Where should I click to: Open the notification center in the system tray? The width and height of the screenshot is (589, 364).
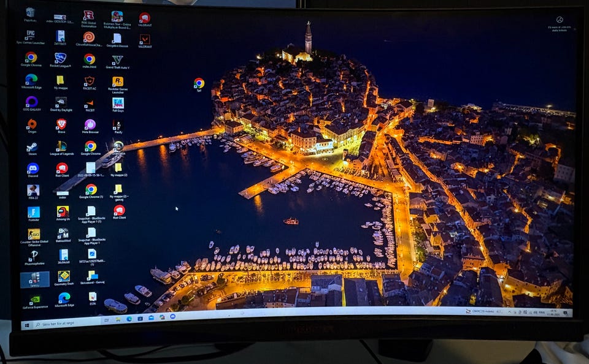pyautogui.click(x=566, y=313)
